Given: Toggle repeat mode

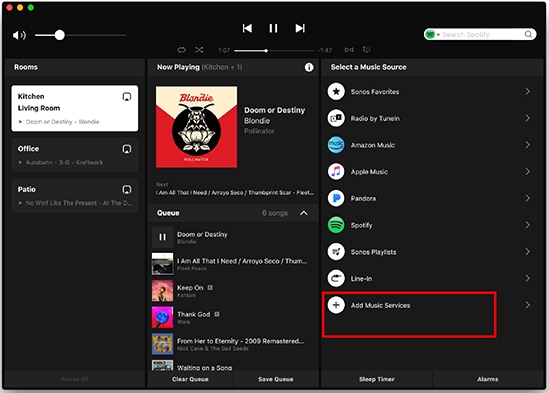Looking at the screenshot, I should (181, 50).
